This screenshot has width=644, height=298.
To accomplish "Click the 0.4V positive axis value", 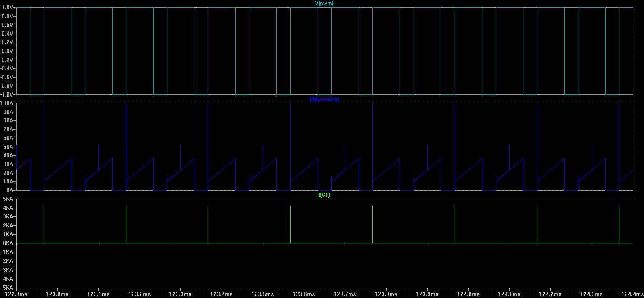I will (7, 34).
